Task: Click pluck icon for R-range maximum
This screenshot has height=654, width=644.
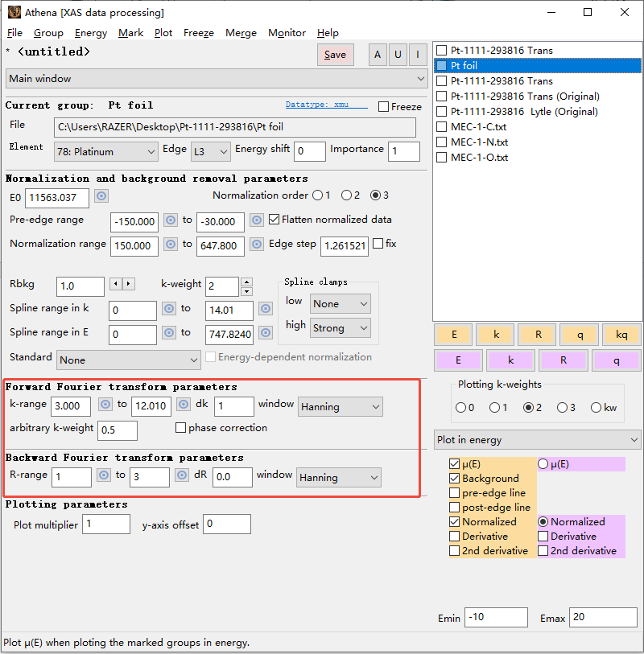Action: point(183,475)
